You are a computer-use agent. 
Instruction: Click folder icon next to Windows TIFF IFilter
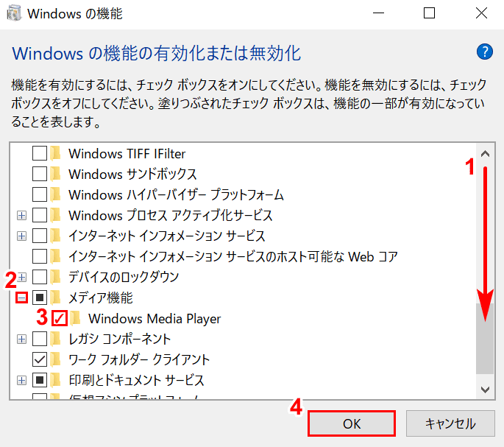tap(56, 153)
